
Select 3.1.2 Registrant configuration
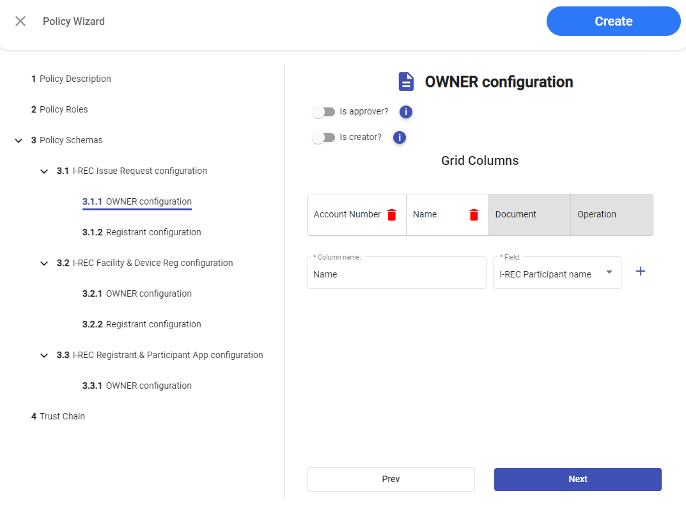(x=141, y=233)
